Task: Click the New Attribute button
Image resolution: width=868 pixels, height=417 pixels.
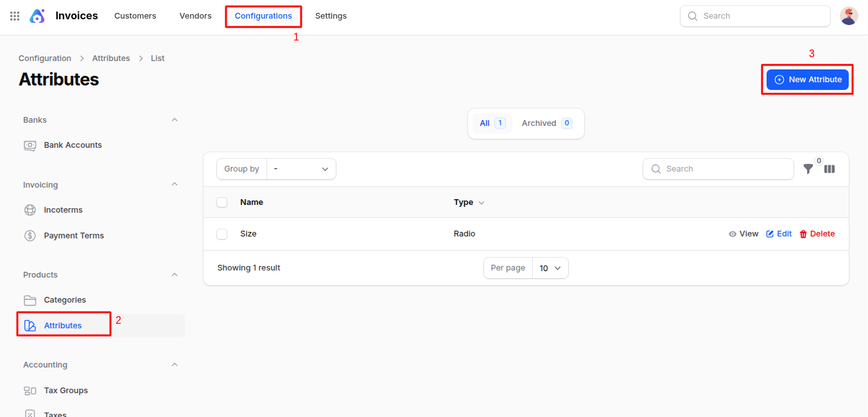Action: pos(808,80)
